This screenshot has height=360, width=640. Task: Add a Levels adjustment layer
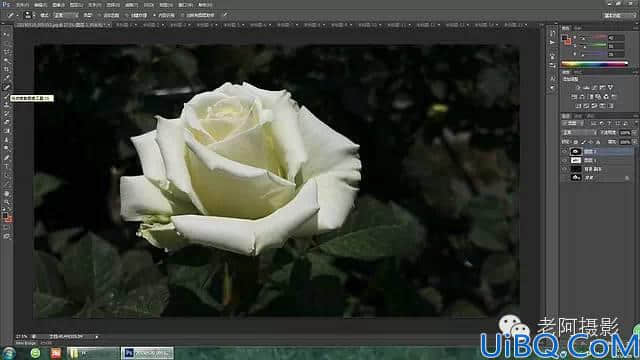coord(586,87)
